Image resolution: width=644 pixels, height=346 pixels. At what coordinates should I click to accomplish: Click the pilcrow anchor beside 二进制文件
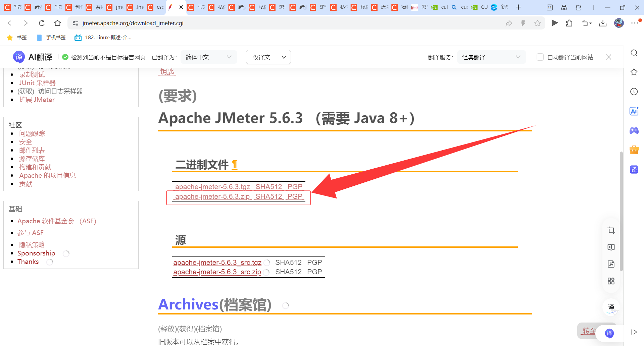[235, 165]
